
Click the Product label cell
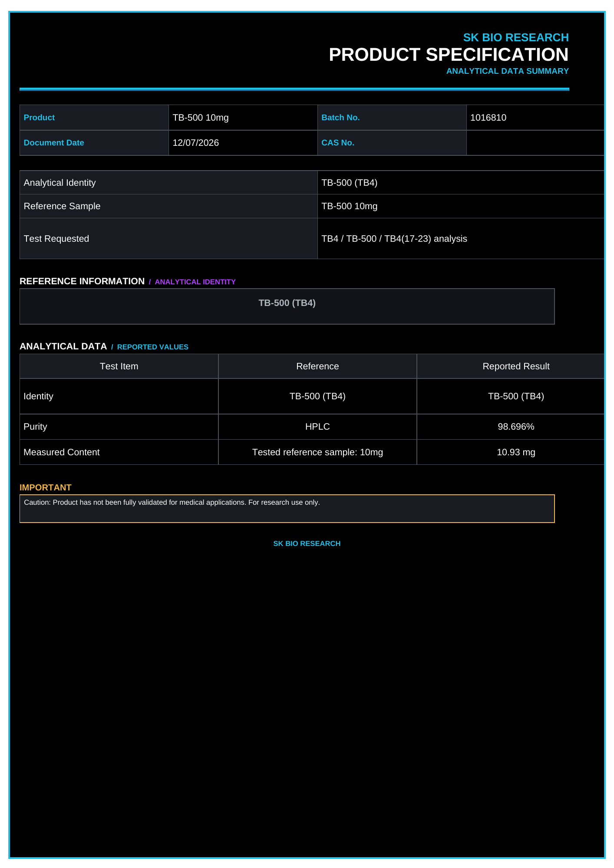click(x=94, y=118)
